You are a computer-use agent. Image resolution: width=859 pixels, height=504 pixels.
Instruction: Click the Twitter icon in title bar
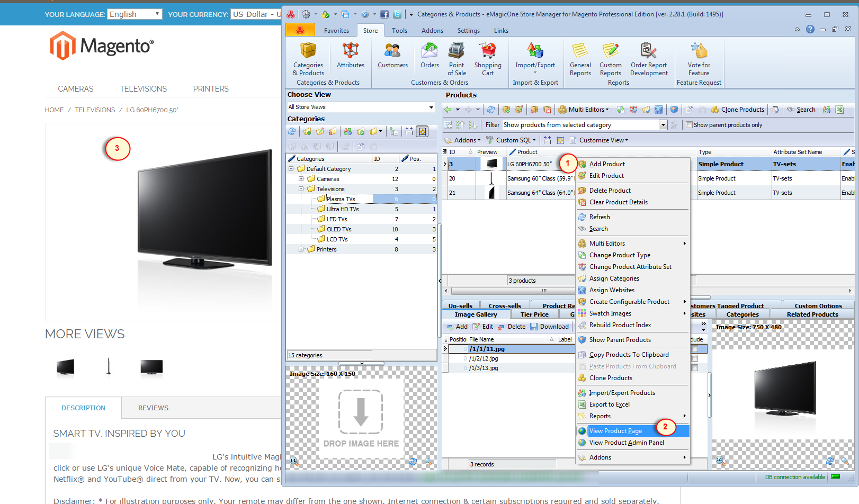pyautogui.click(x=397, y=14)
